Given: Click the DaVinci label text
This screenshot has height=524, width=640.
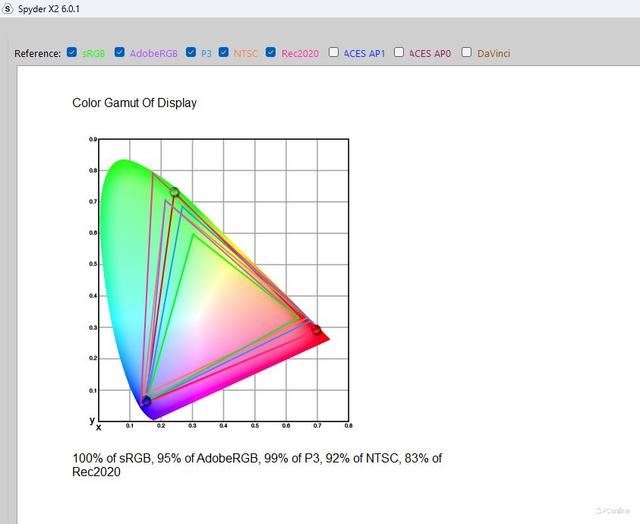Looking at the screenshot, I should click(x=493, y=53).
